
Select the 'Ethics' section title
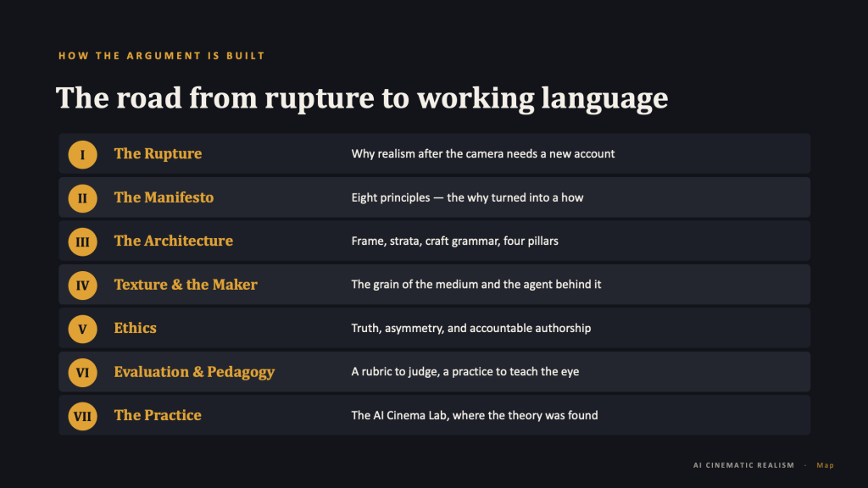135,328
